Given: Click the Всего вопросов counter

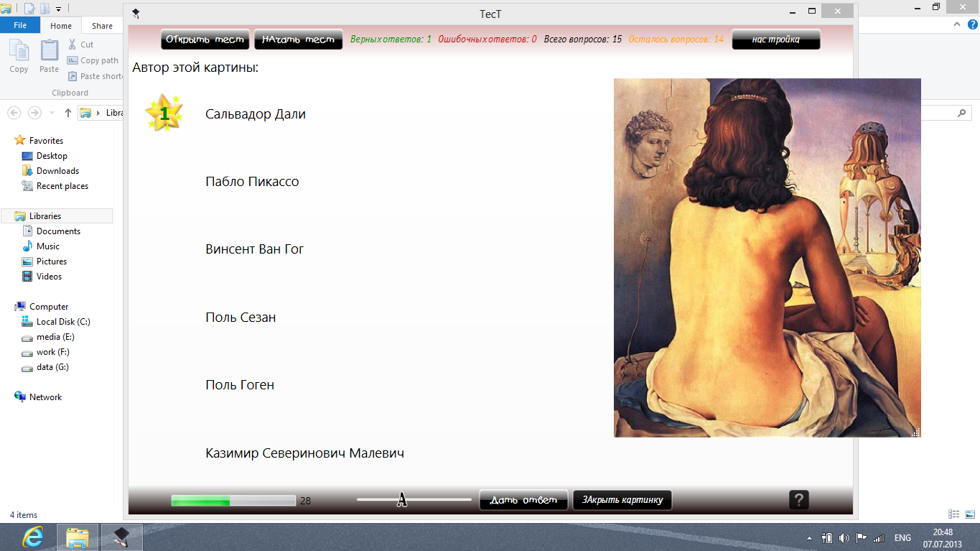Looking at the screenshot, I should coord(583,40).
